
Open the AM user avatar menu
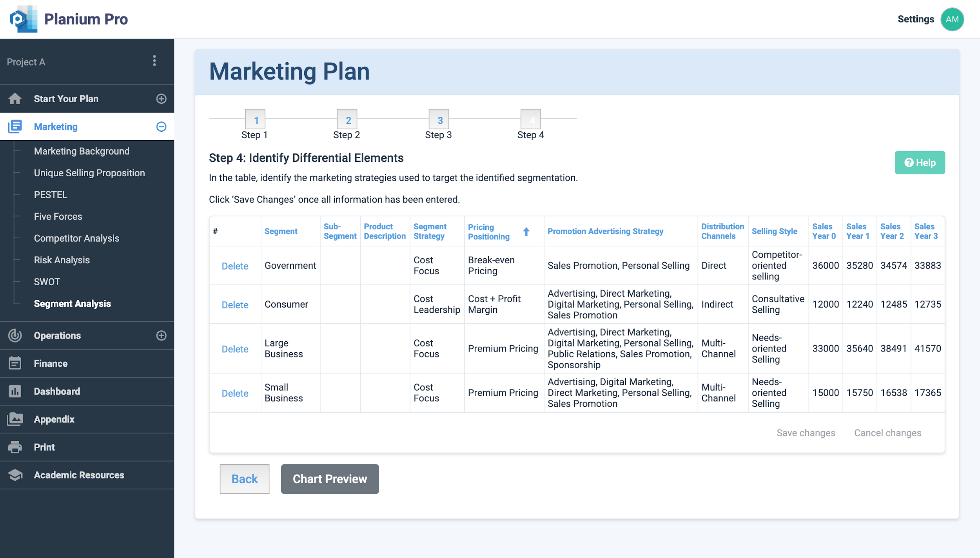[952, 19]
